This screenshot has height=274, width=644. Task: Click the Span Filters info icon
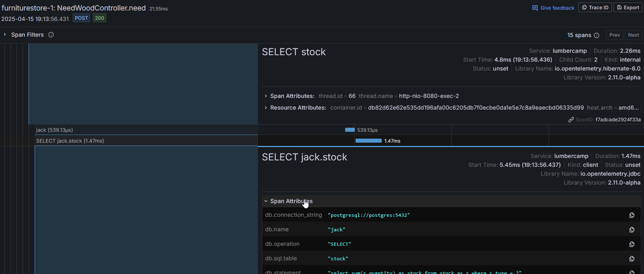[x=51, y=35]
